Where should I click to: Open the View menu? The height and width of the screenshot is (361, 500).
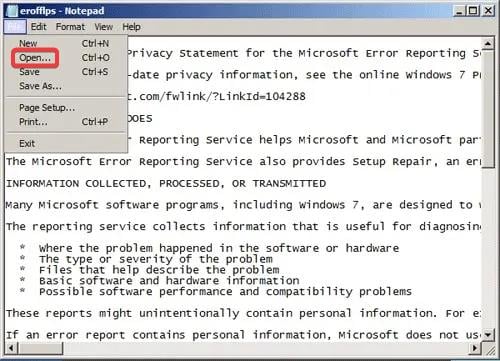pyautogui.click(x=104, y=27)
